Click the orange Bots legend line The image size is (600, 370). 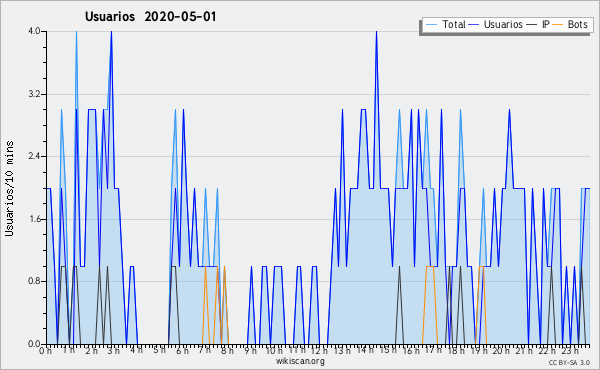coord(558,25)
